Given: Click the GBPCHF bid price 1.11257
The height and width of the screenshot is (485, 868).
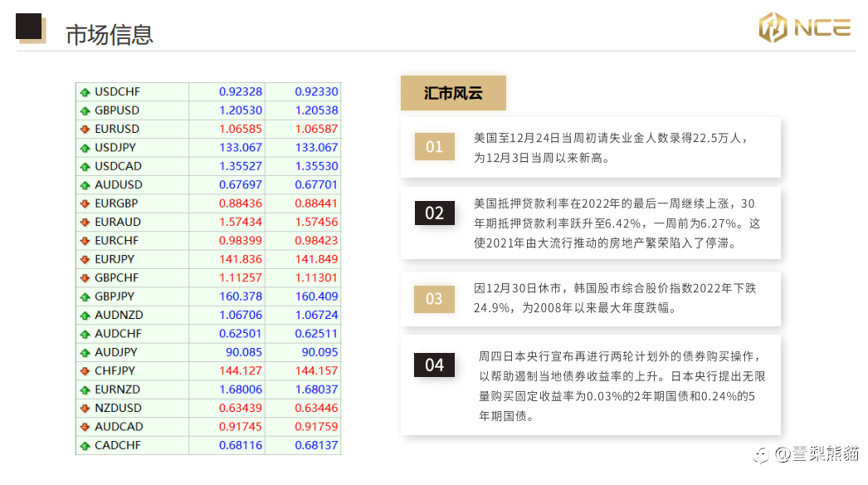Looking at the screenshot, I should click(x=241, y=277).
